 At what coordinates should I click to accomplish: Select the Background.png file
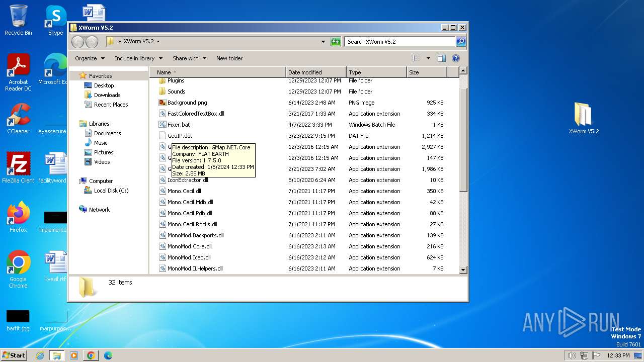click(x=187, y=103)
